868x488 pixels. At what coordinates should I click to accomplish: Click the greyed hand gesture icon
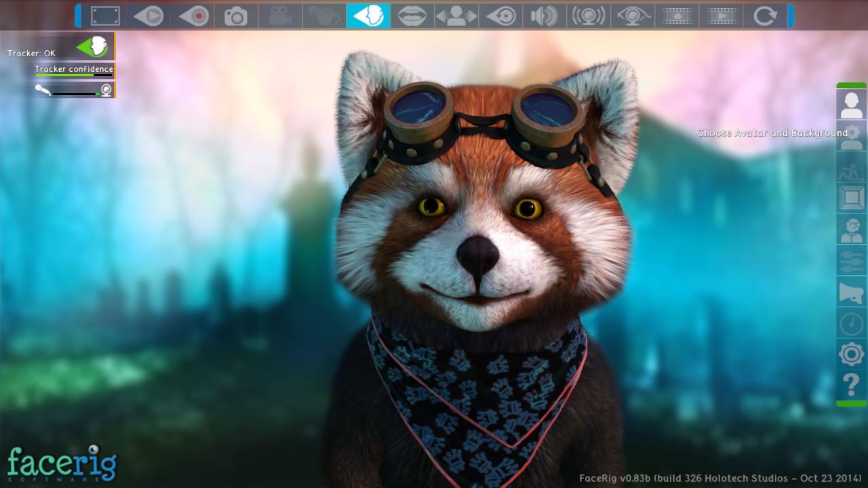pyautogui.click(x=325, y=16)
